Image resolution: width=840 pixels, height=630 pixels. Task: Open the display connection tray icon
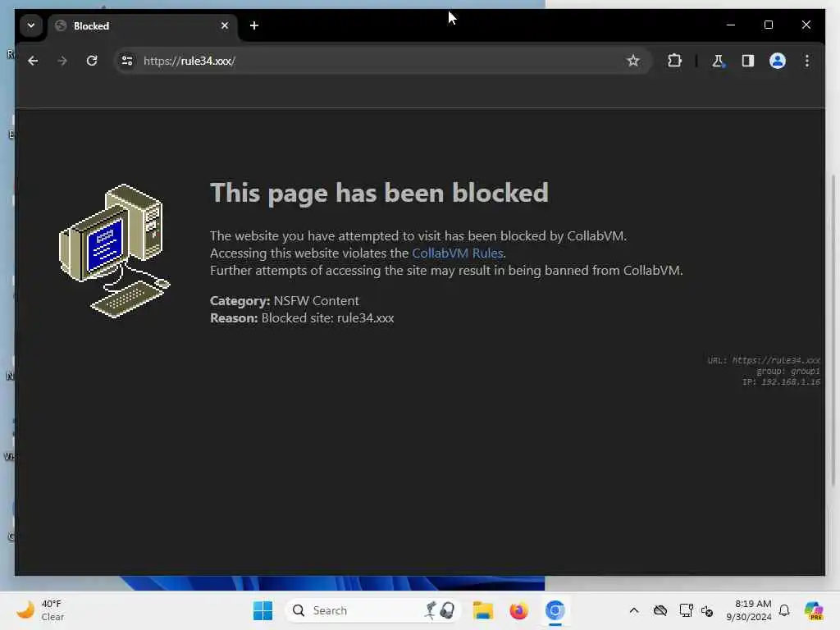(x=686, y=610)
